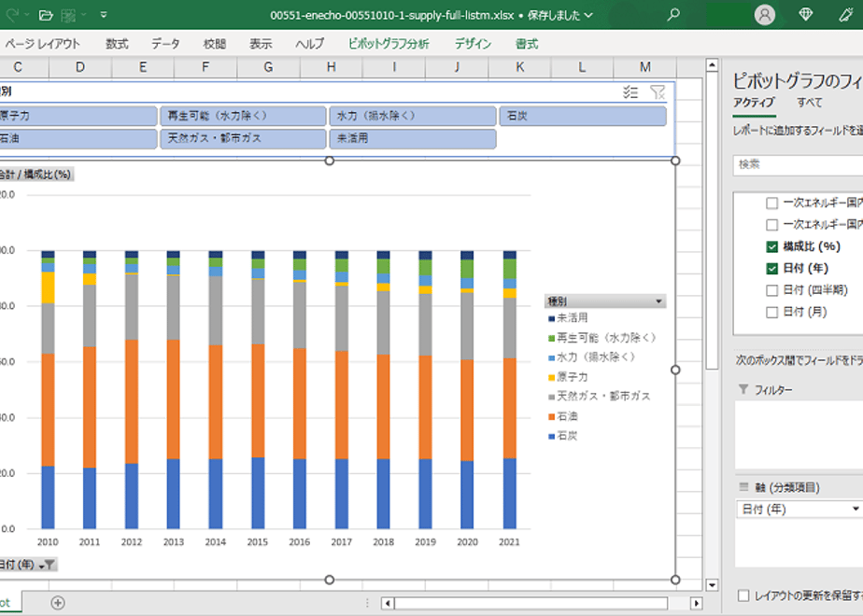Viewport: 863px width, 616px height.
Task: Select column header K
Action: click(519, 67)
